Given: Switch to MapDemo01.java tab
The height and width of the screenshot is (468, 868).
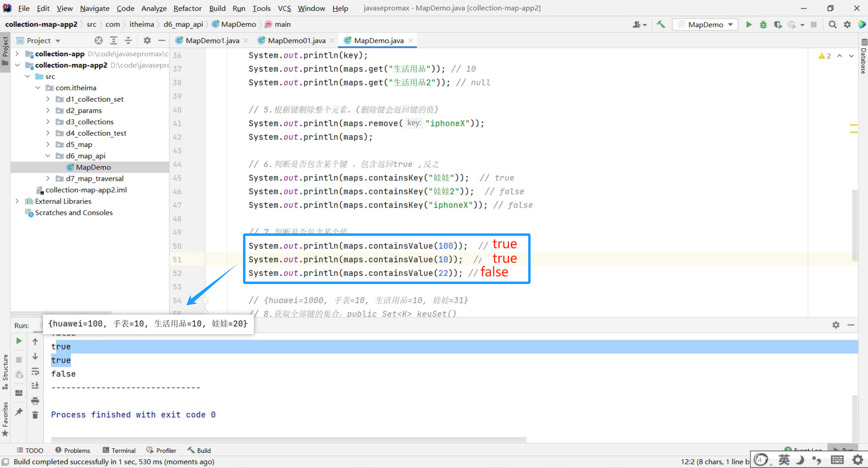Looking at the screenshot, I should coord(296,41).
